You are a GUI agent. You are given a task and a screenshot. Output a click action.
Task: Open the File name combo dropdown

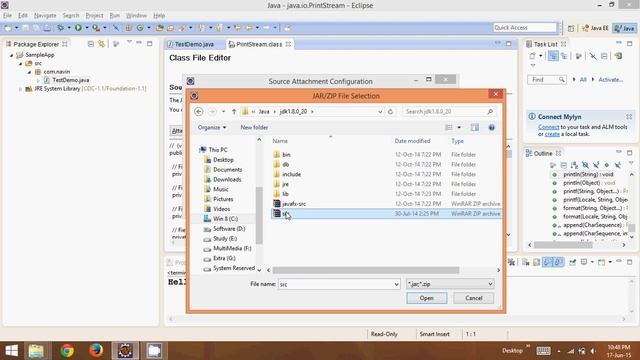396,284
